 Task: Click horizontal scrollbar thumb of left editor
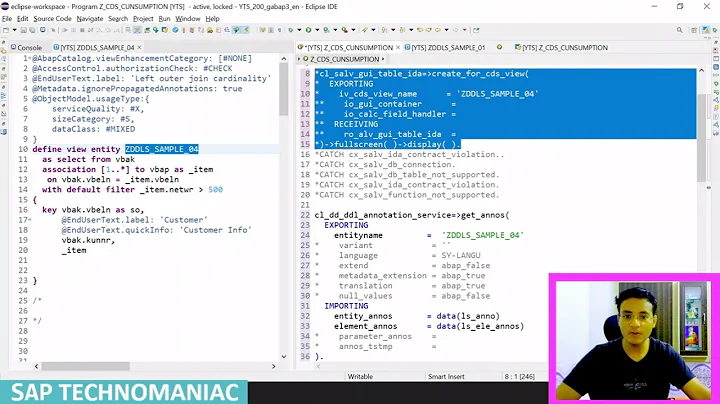pos(85,366)
